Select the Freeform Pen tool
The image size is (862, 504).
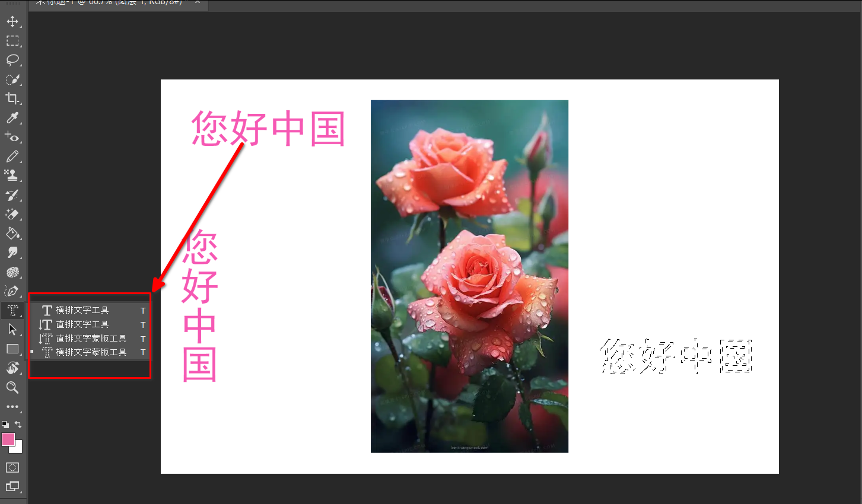(12, 291)
